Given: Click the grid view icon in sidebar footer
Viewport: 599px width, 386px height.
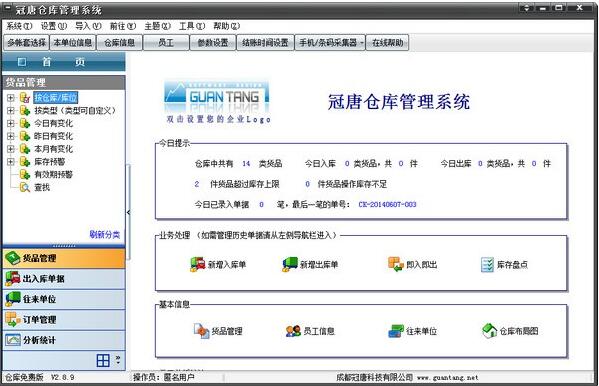Looking at the screenshot, I should point(103,360).
